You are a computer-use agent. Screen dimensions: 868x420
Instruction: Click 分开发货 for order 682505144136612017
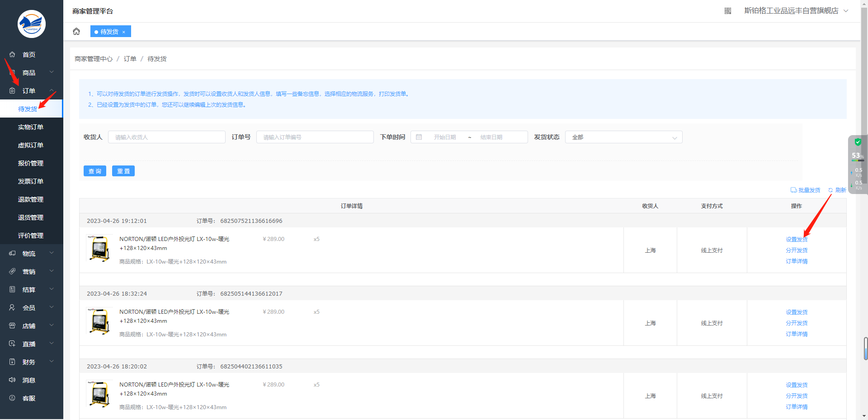(797, 323)
